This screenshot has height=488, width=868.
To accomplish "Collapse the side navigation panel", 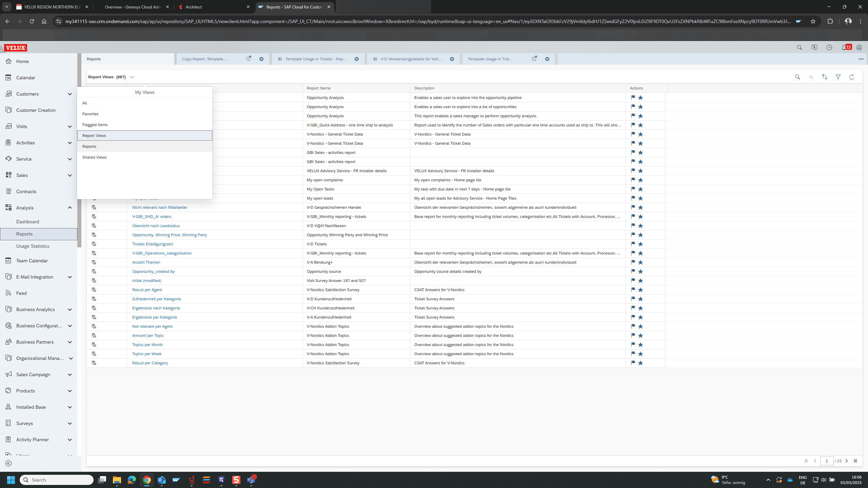I will pyautogui.click(x=8, y=463).
